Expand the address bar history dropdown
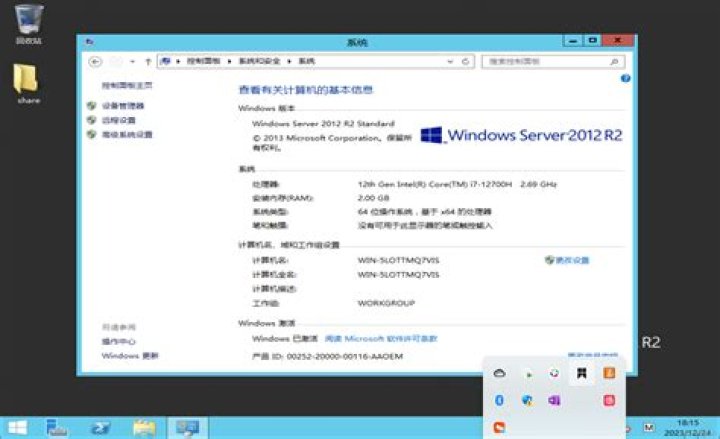The height and width of the screenshot is (439, 720). tap(450, 62)
